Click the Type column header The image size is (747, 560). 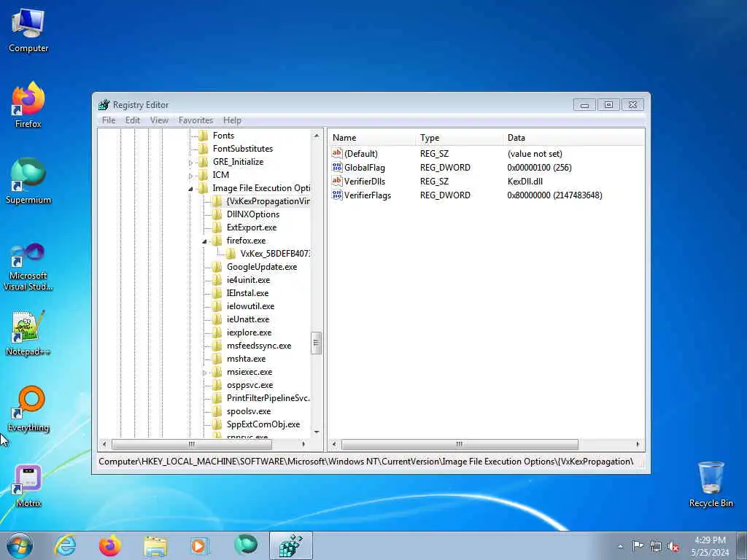point(458,138)
